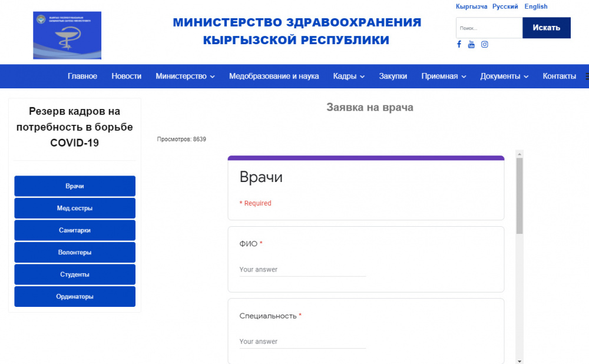The image size is (589, 364).
Task: Open the Документы dropdown menu
Action: 504,76
